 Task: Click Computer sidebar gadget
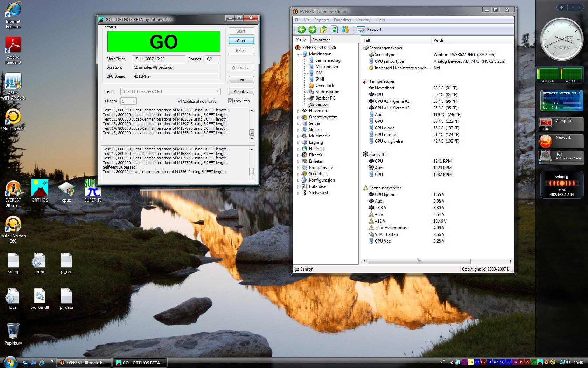pyautogui.click(x=561, y=124)
